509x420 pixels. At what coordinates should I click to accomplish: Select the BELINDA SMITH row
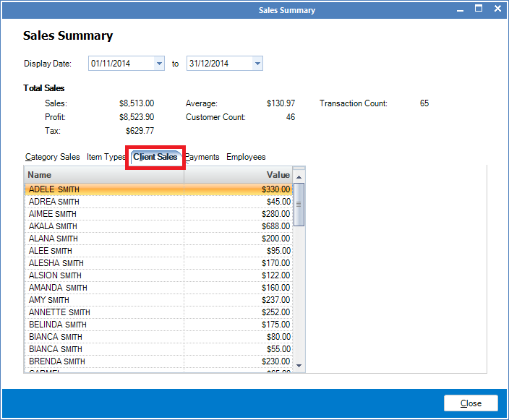pos(158,325)
